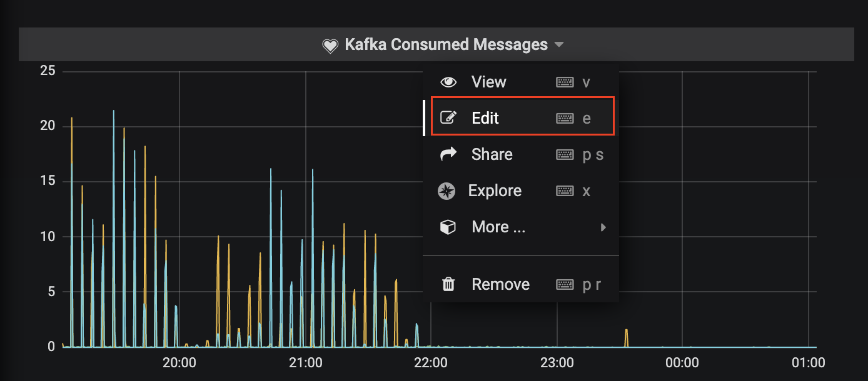Click the Remove label to delete the panel
The width and height of the screenshot is (868, 381).
[x=500, y=285]
